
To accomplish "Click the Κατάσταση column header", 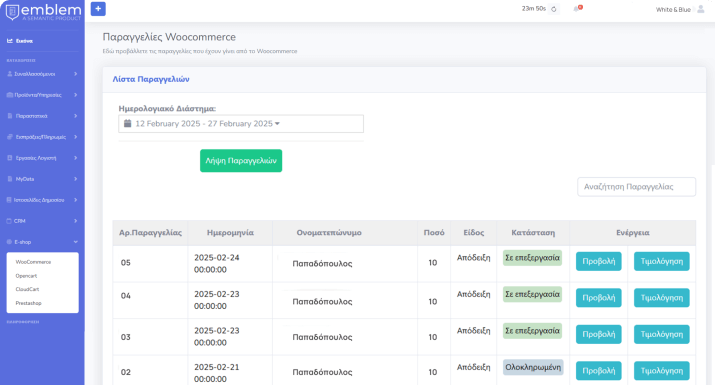I will pyautogui.click(x=533, y=232).
